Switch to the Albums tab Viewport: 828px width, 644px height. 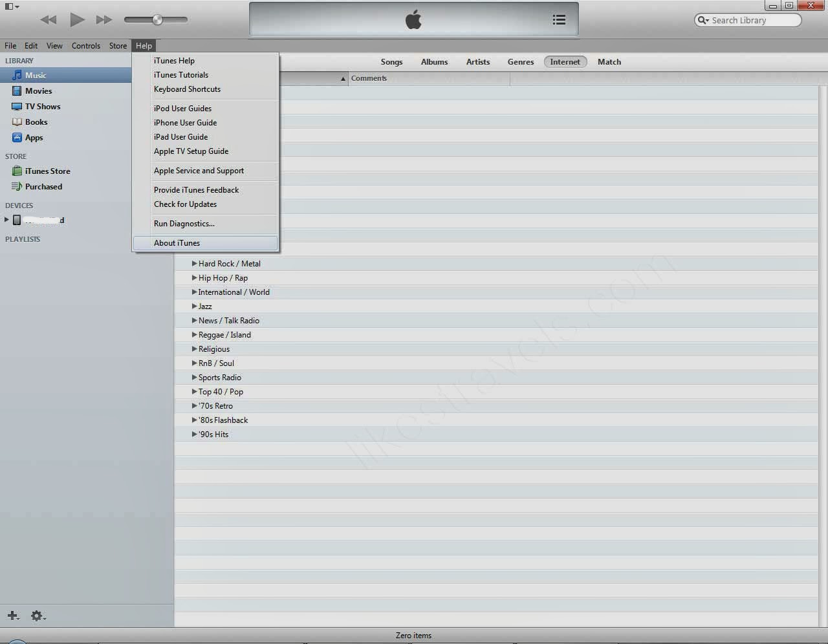click(434, 61)
